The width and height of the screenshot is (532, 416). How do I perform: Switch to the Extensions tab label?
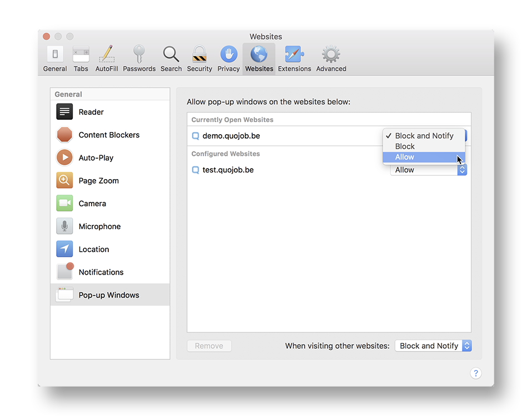[x=294, y=69]
